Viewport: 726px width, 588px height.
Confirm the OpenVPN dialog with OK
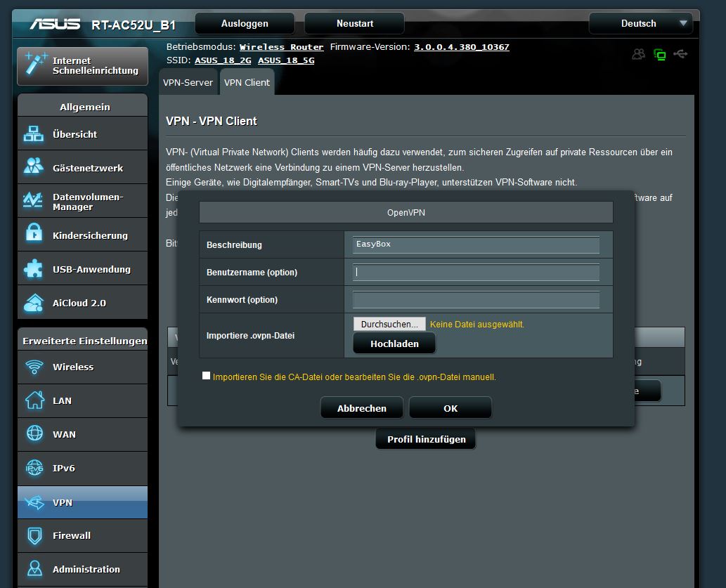coord(450,408)
